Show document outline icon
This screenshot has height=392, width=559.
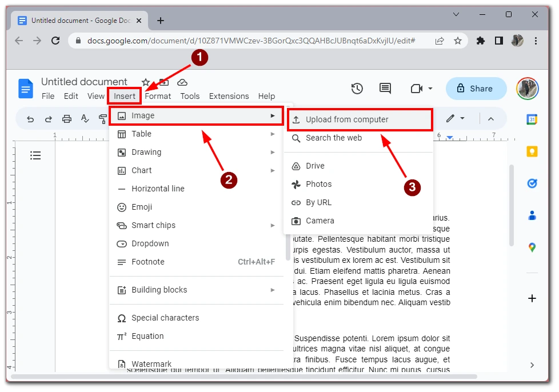coord(35,155)
